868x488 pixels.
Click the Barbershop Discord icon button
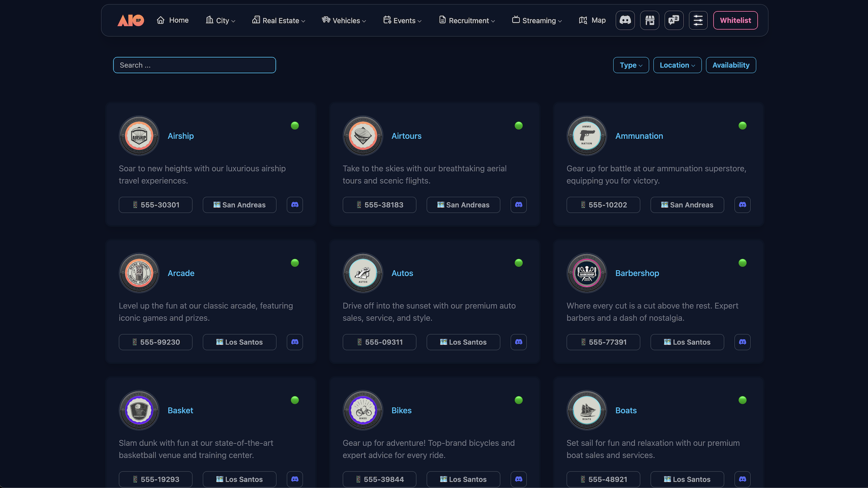click(742, 342)
